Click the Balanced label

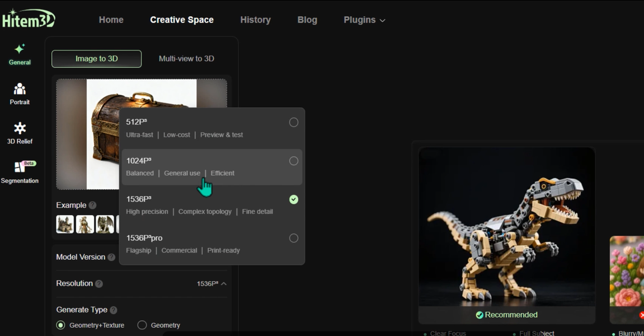tap(140, 173)
